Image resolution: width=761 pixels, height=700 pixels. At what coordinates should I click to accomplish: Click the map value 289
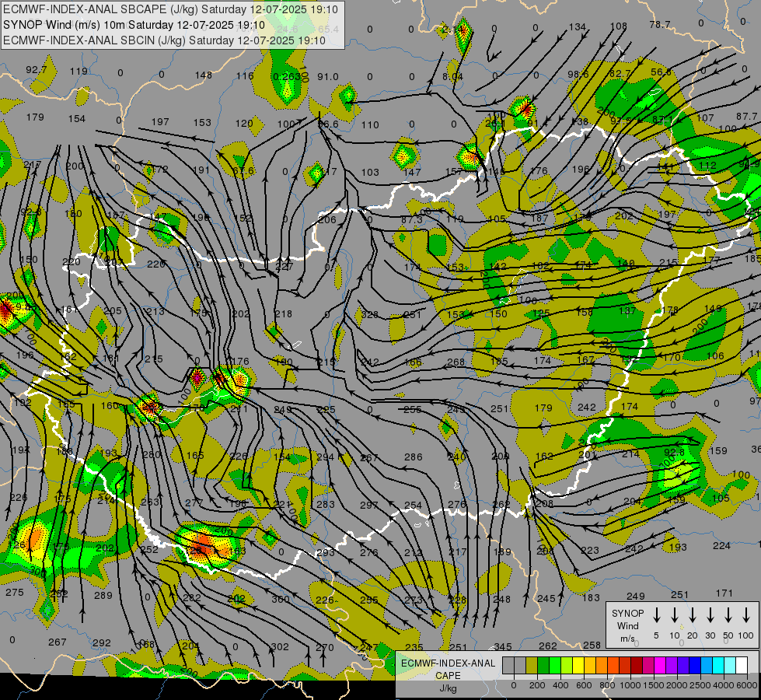103,595
